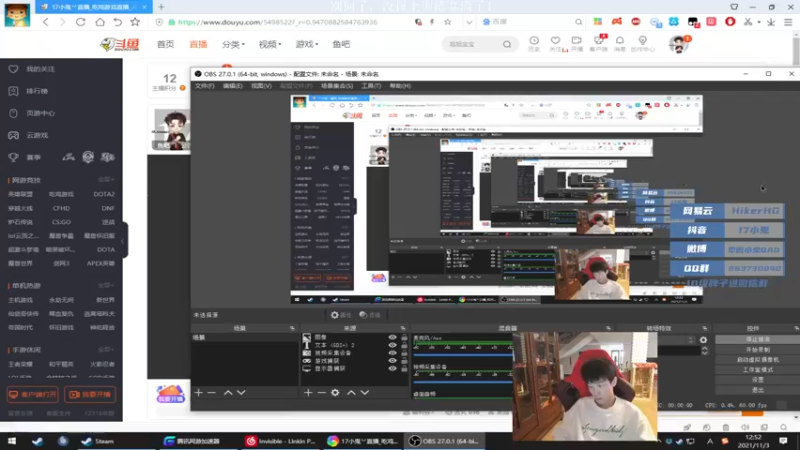Click 设置 button in OBS controls
The height and width of the screenshot is (450, 800).
click(x=757, y=380)
